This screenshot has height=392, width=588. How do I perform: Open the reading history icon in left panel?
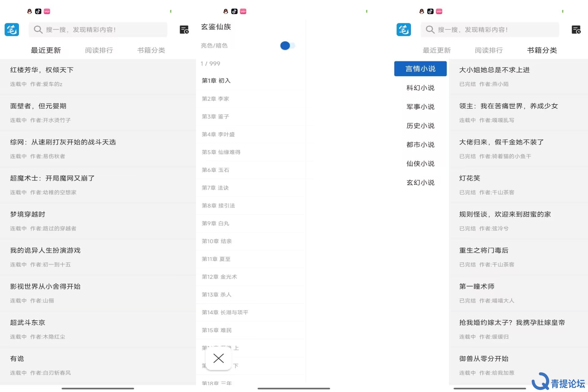pyautogui.click(x=184, y=30)
